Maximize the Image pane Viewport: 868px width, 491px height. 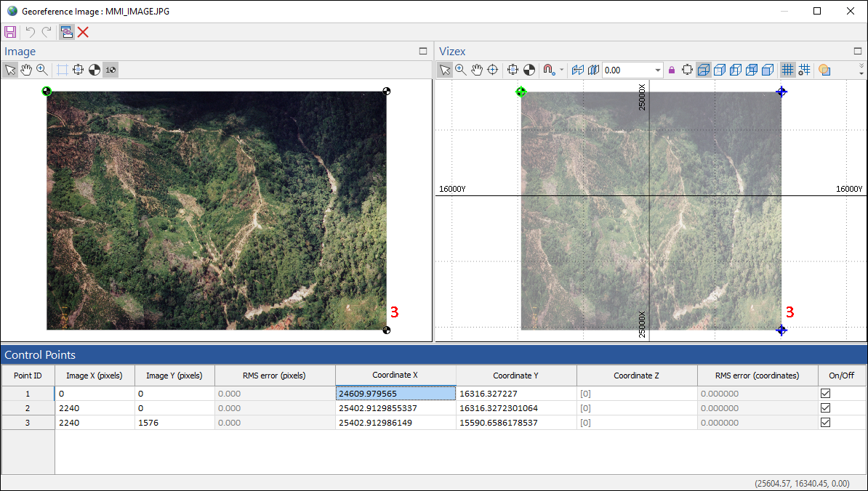pyautogui.click(x=423, y=52)
